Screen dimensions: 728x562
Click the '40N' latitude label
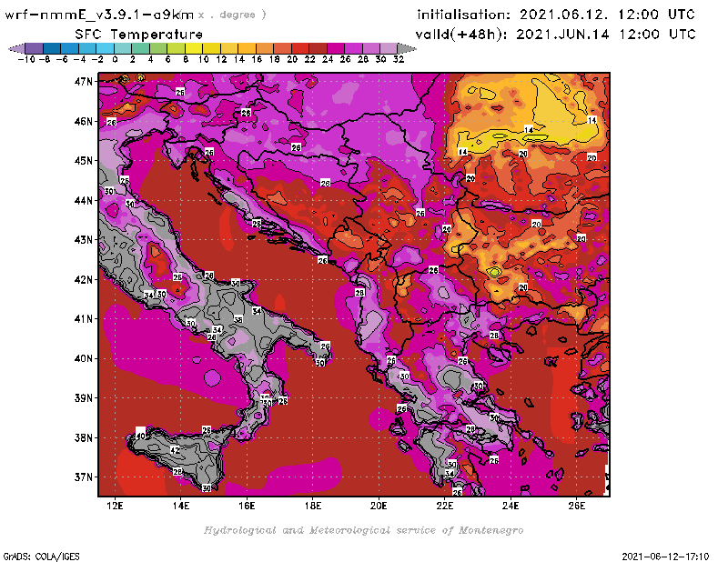pyautogui.click(x=84, y=358)
